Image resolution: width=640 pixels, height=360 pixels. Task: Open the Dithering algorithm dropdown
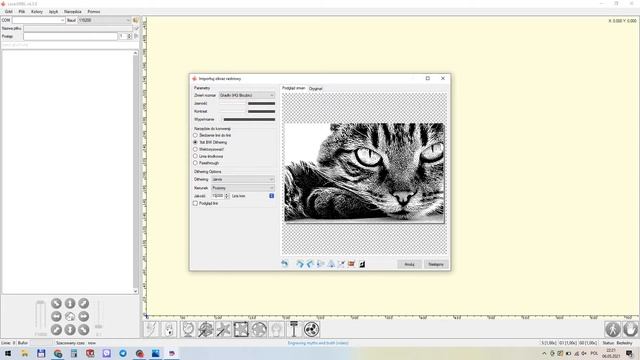point(243,179)
